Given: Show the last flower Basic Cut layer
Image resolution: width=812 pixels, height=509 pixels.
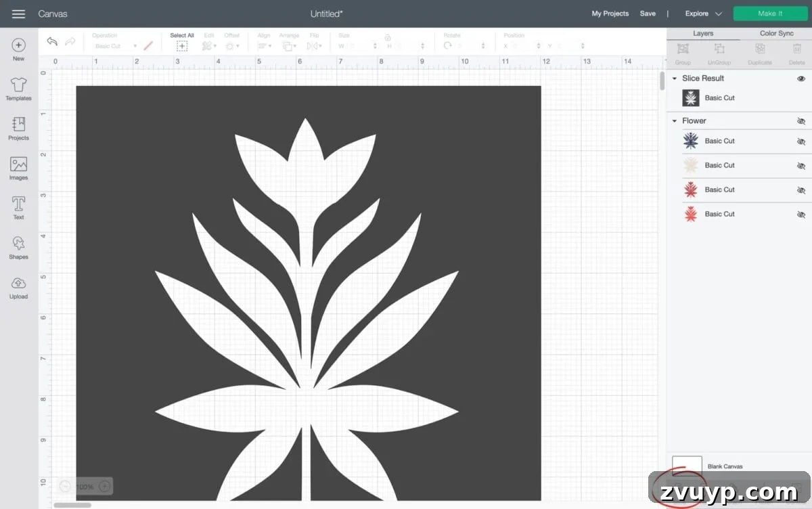Looking at the screenshot, I should pos(801,215).
